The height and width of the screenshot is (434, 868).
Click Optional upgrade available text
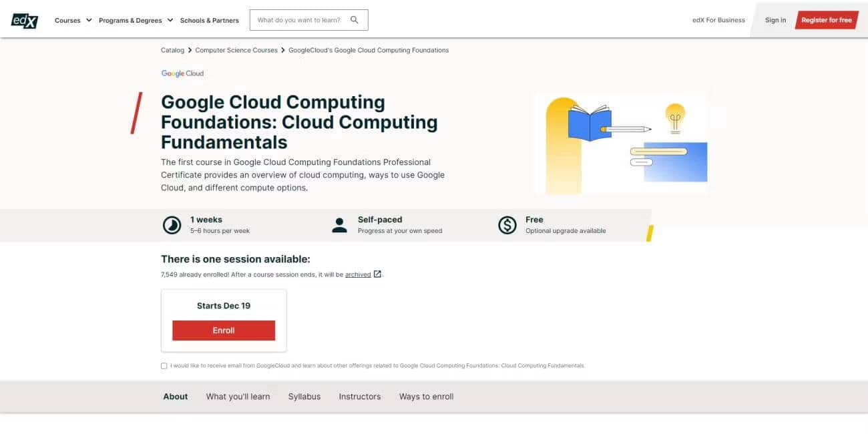point(566,231)
